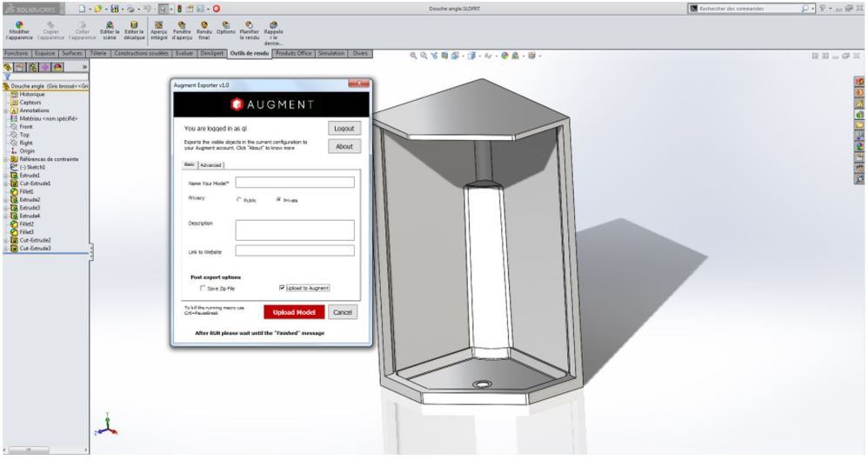Screen dimensions: 868x460
Task: Click the red Upload Model button
Action: pos(294,312)
